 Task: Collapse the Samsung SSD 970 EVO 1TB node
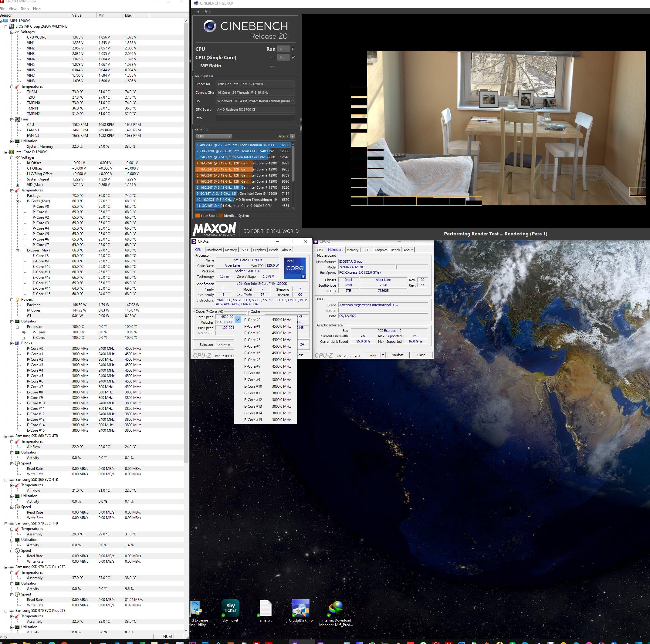tap(6, 523)
